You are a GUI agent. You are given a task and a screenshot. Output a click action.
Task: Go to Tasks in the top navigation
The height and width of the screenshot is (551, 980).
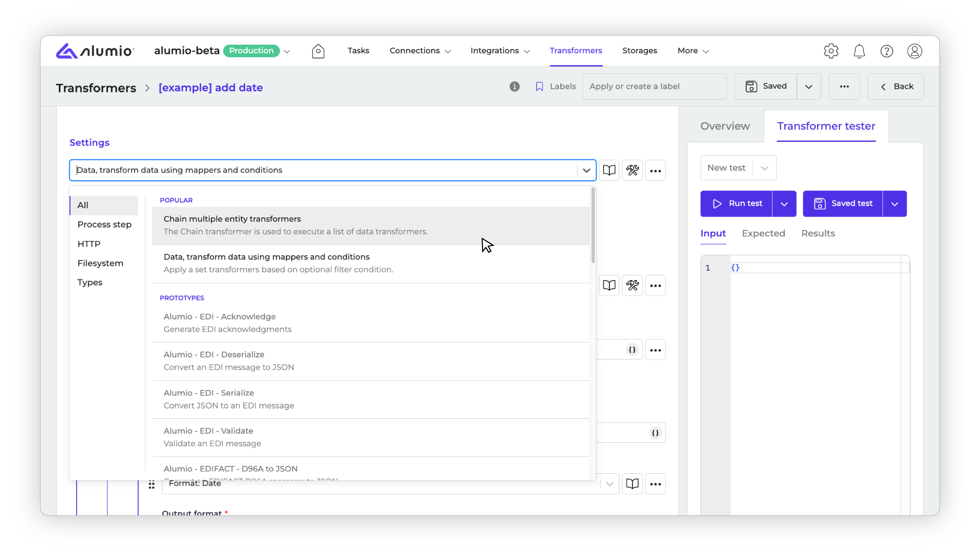click(x=358, y=51)
